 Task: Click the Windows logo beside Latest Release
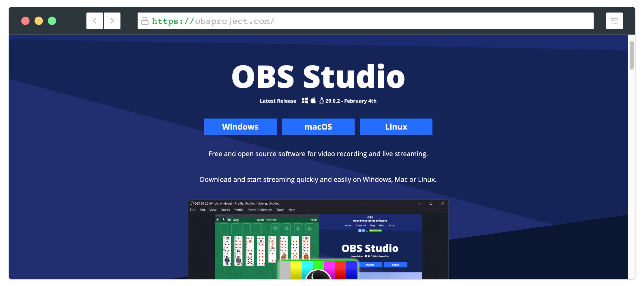pos(305,101)
